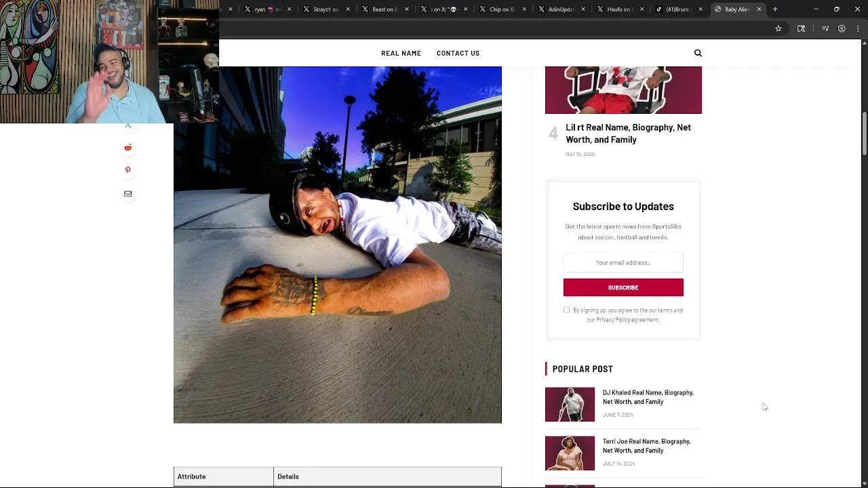Click the 'Subscribe to Updates' heading
Viewport: 868px width, 488px height.
pos(623,206)
